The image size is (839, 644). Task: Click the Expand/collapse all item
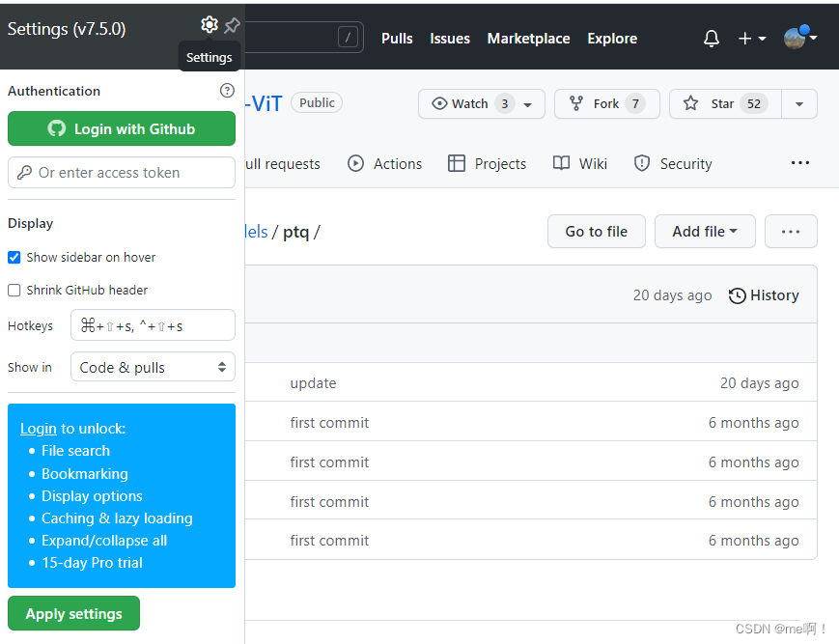(104, 541)
